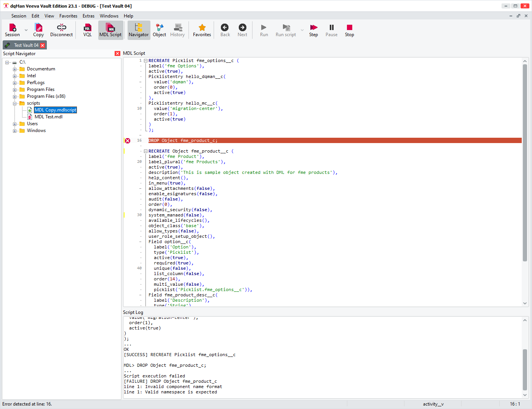Close the Script Navigator panel

click(x=117, y=54)
